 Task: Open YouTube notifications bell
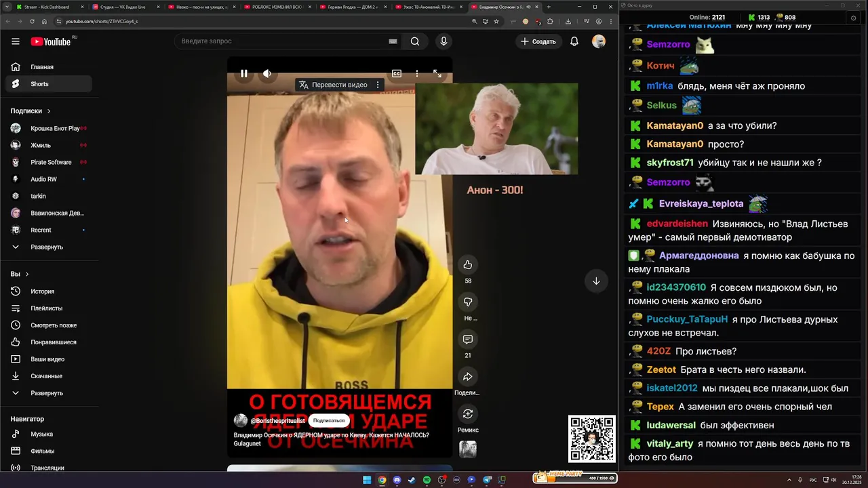574,41
